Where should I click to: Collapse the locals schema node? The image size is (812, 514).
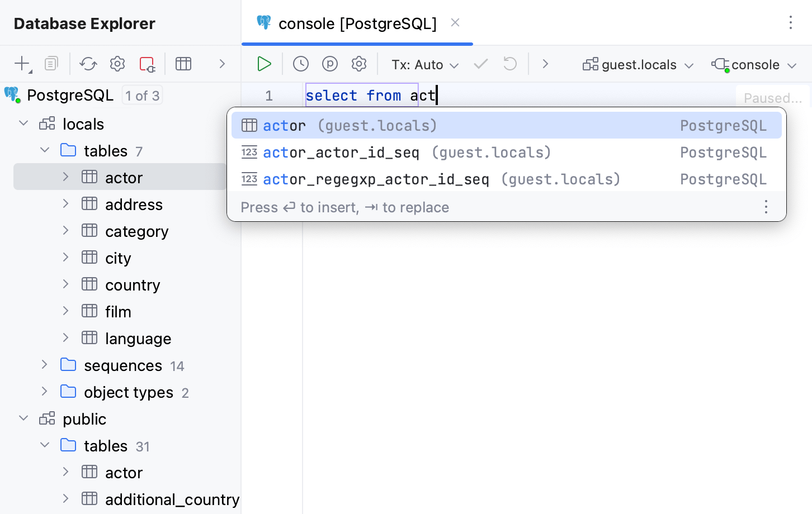click(23, 123)
